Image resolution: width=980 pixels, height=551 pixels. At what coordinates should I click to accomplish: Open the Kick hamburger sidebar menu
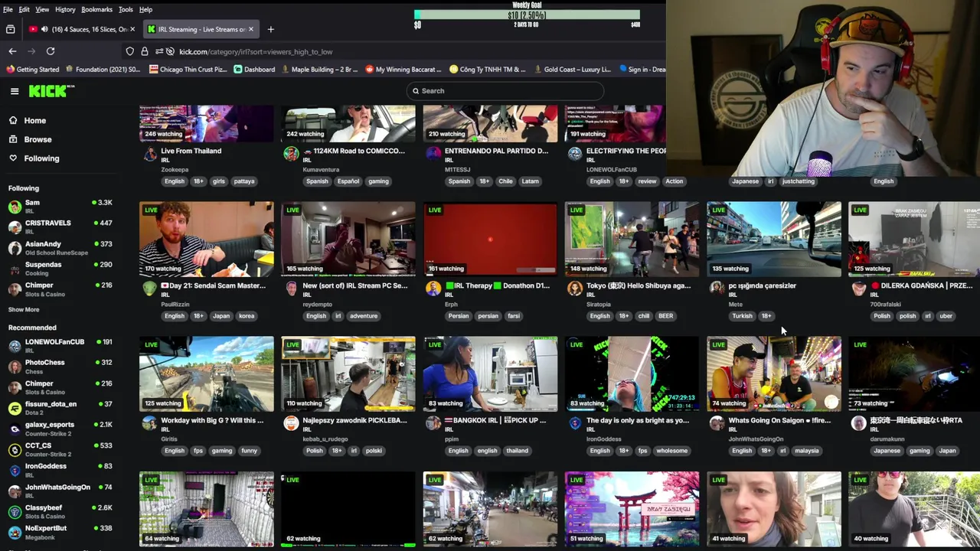pos(15,91)
